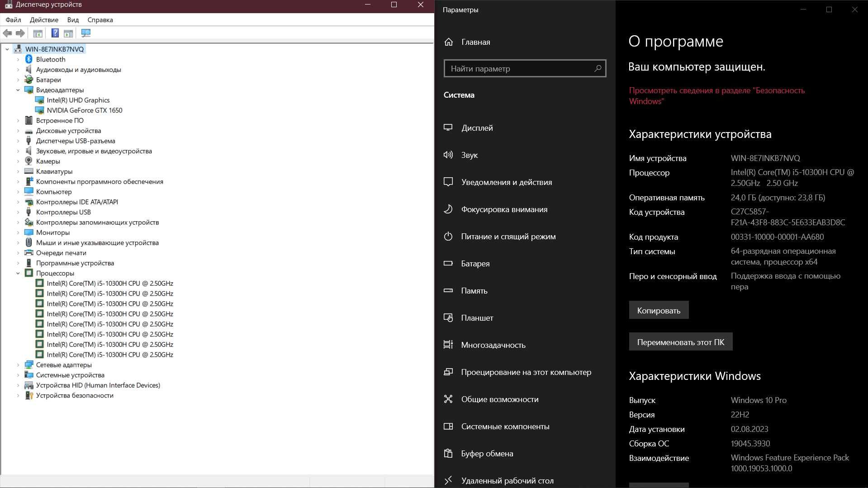This screenshot has height=488, width=868.
Task: Collapse the WIN-8E7INKB7NVQ root node
Action: [x=7, y=49]
